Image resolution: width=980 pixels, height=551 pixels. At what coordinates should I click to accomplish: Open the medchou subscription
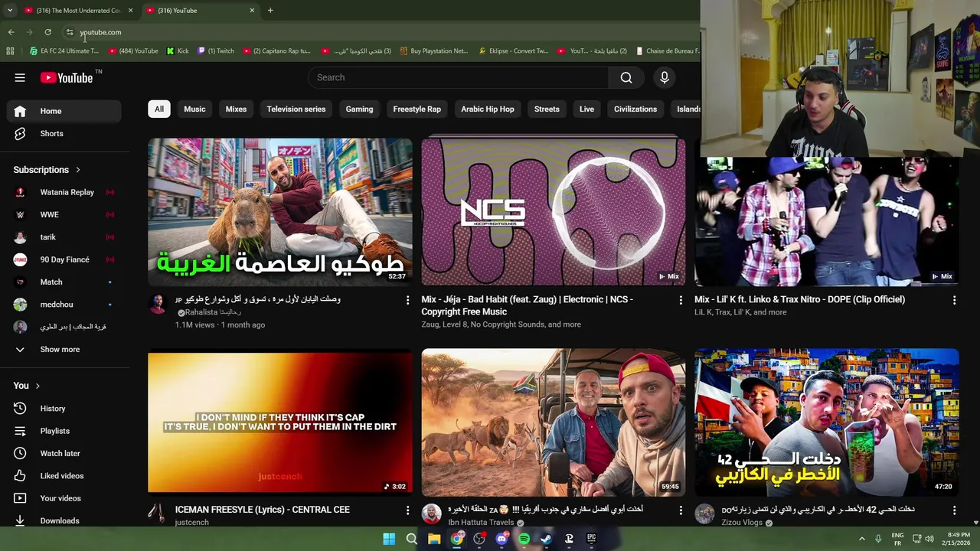[x=64, y=305]
